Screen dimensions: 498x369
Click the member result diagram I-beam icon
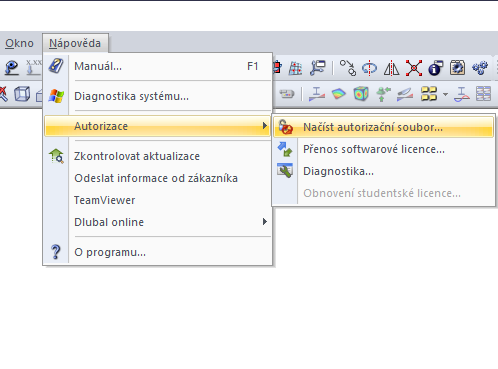[317, 94]
